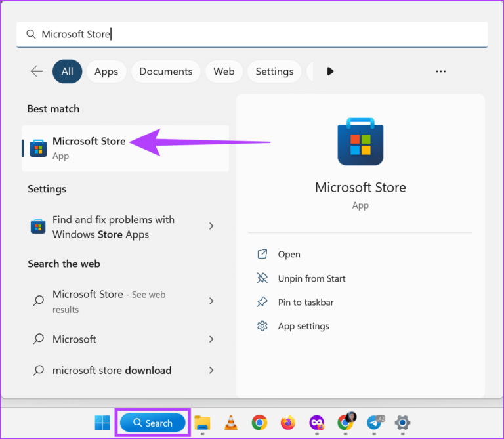Click magnifier icon beside 'See web results'

pos(39,301)
